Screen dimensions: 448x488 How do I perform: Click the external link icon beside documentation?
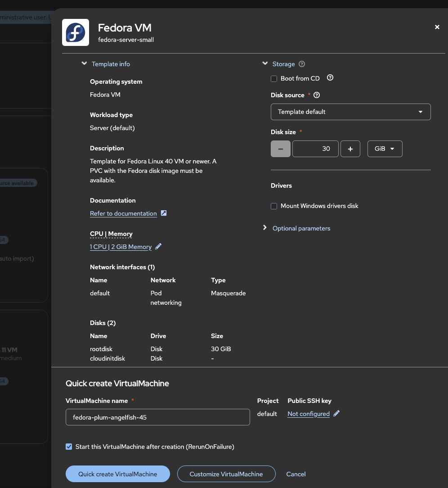click(x=164, y=213)
